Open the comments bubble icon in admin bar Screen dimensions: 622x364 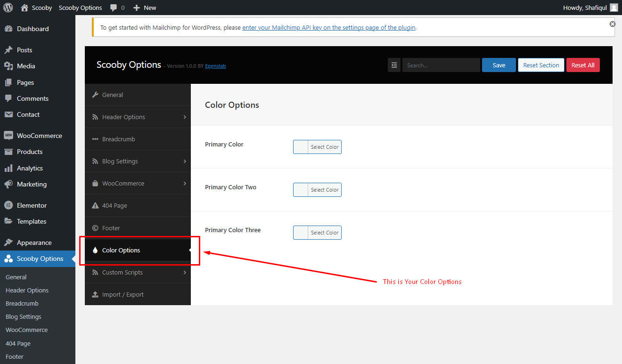[x=114, y=8]
